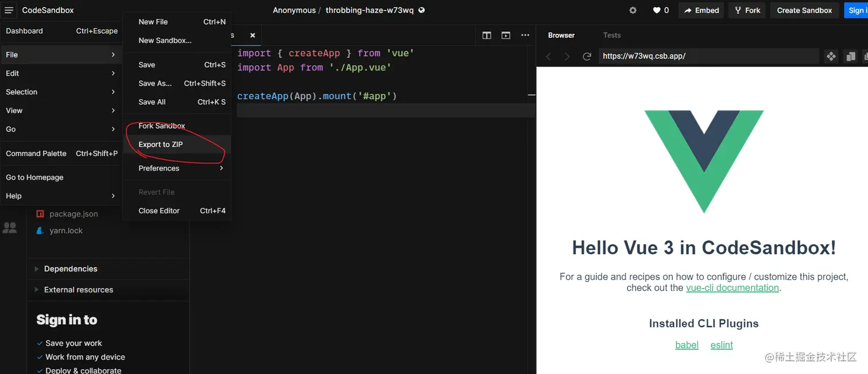Switch to the Browser tab
868x374 pixels.
(561, 35)
